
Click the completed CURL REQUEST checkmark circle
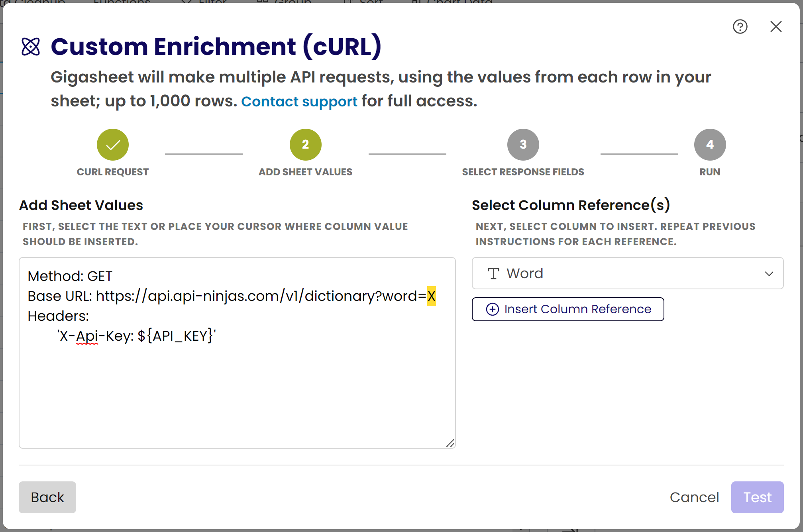113,145
